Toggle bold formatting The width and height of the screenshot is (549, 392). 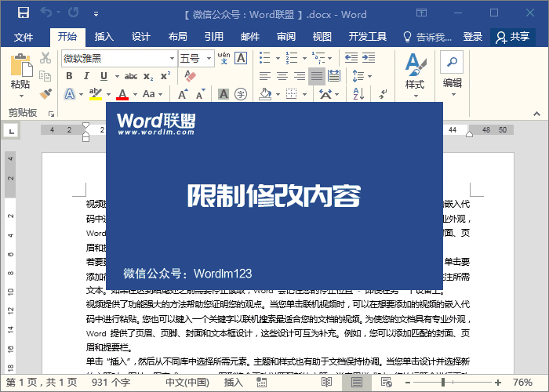pyautogui.click(x=69, y=76)
